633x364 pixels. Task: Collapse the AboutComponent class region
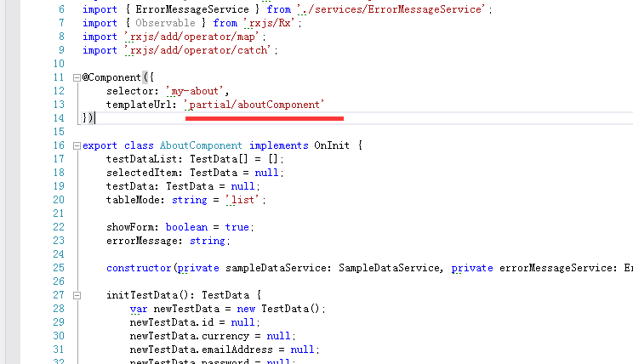click(x=77, y=145)
